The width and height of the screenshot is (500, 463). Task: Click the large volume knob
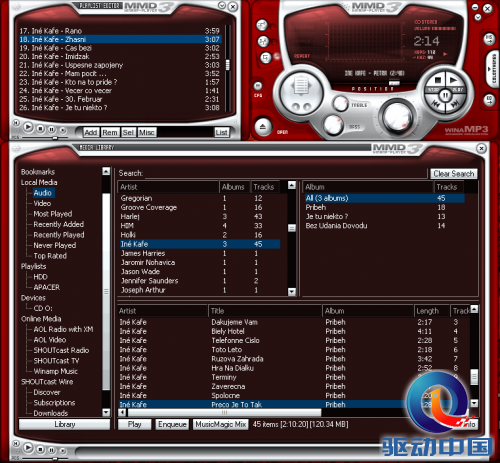(397, 117)
